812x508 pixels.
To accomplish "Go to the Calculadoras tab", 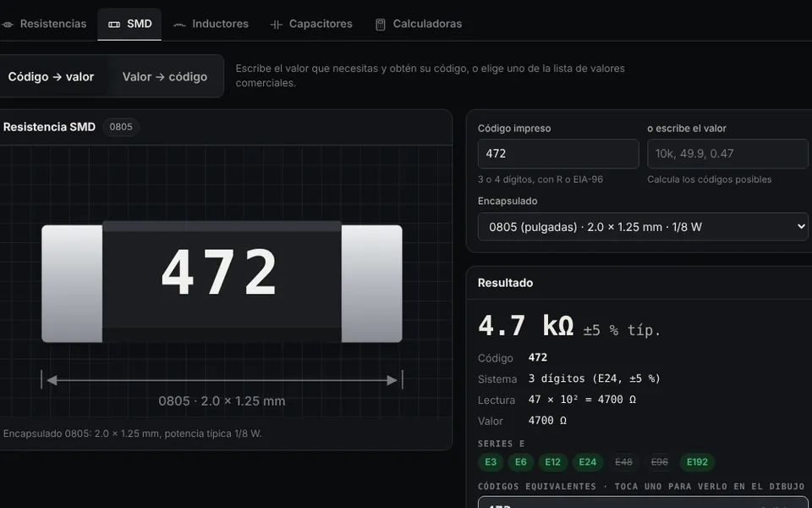I will tap(419, 24).
